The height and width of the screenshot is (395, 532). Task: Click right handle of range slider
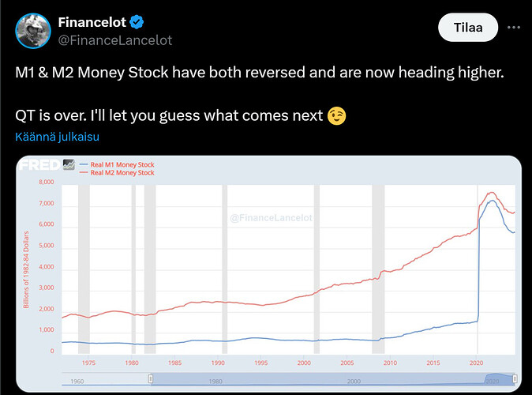[515, 378]
